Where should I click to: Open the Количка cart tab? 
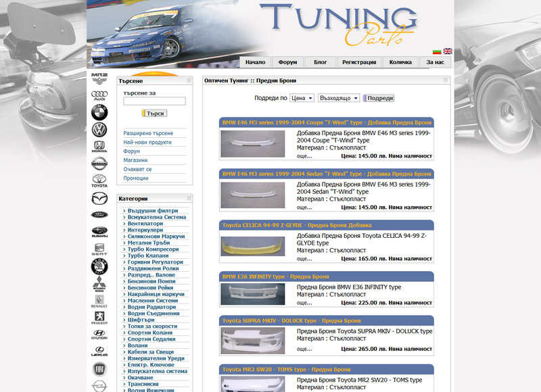pos(400,62)
